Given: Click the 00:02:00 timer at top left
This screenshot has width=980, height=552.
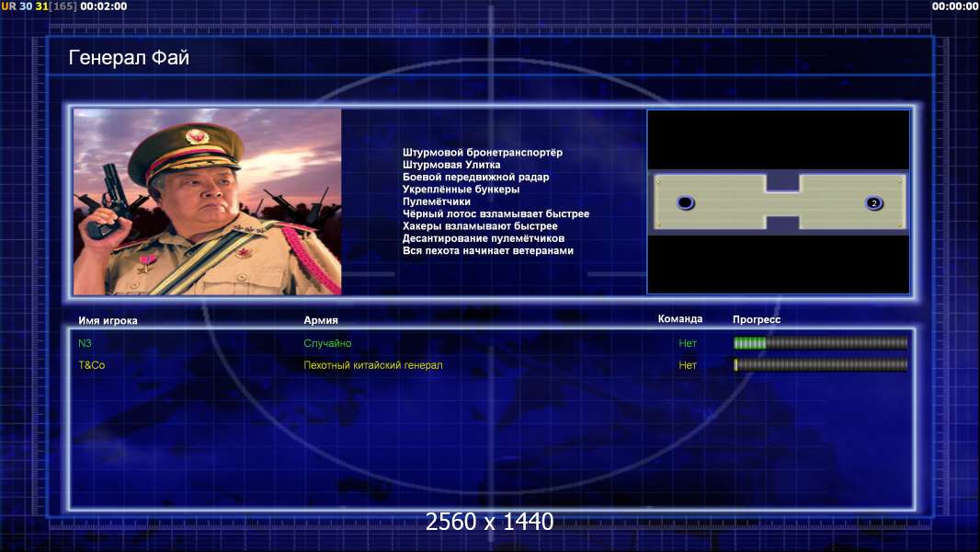Looking at the screenshot, I should [x=104, y=6].
